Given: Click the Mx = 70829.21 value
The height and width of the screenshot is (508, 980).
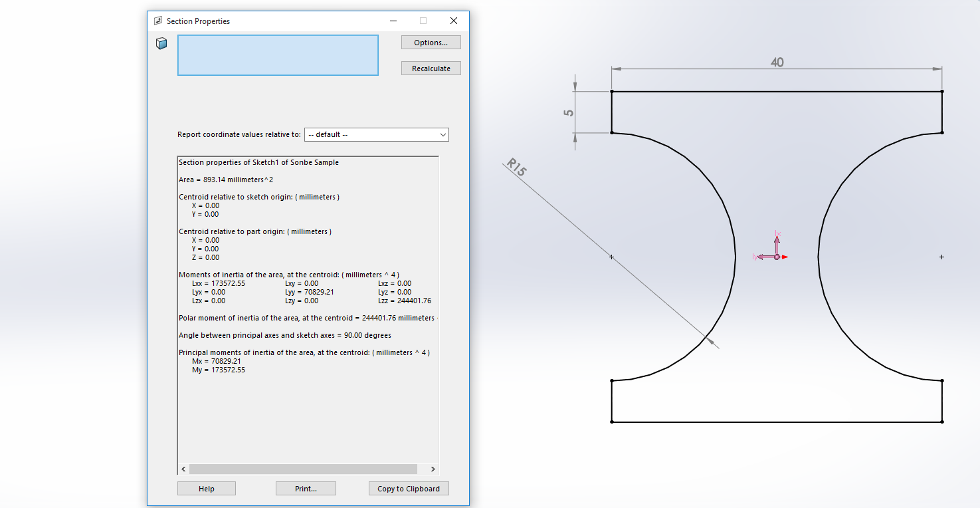Looking at the screenshot, I should point(217,361).
